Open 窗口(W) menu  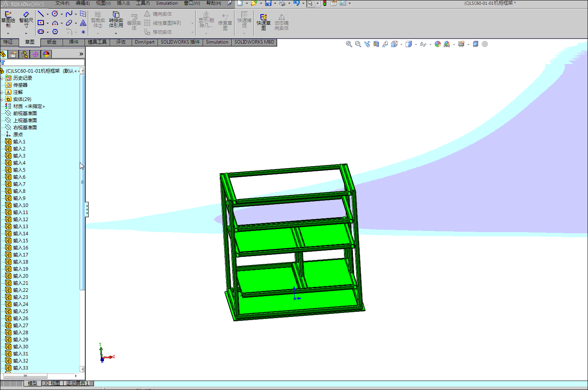192,3
